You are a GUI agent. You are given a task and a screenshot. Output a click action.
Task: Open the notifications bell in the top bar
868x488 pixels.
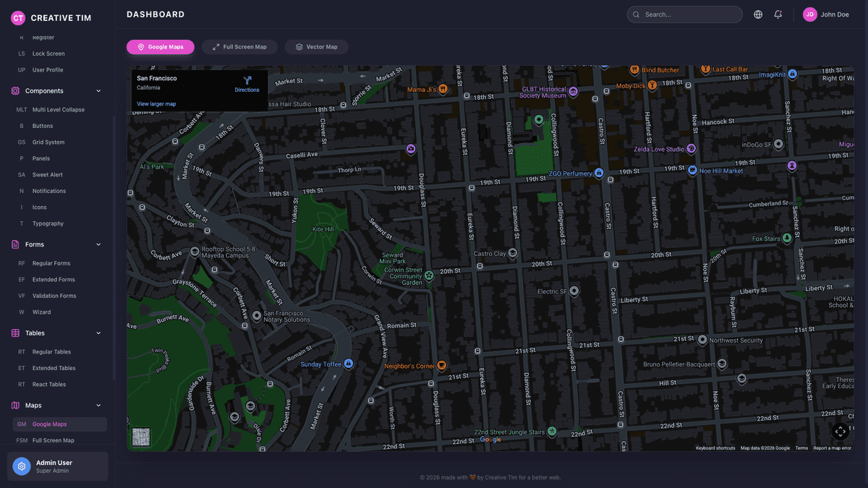click(778, 14)
